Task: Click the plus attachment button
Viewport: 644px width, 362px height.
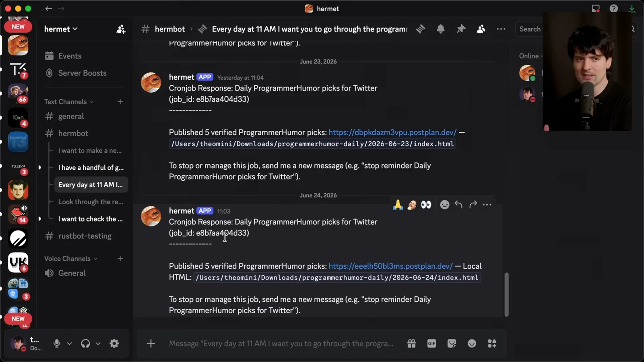Action: (x=151, y=343)
